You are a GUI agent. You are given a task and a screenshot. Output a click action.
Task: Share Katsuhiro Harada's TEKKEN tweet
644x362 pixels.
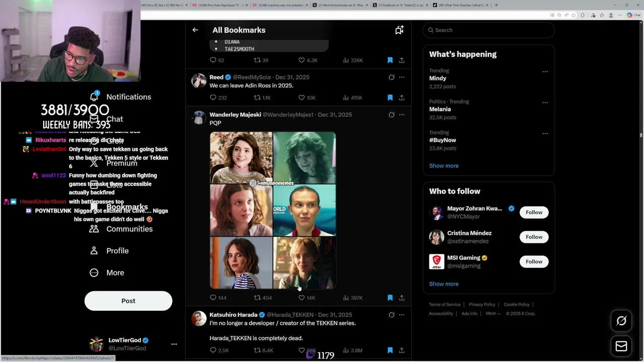pyautogui.click(x=401, y=350)
